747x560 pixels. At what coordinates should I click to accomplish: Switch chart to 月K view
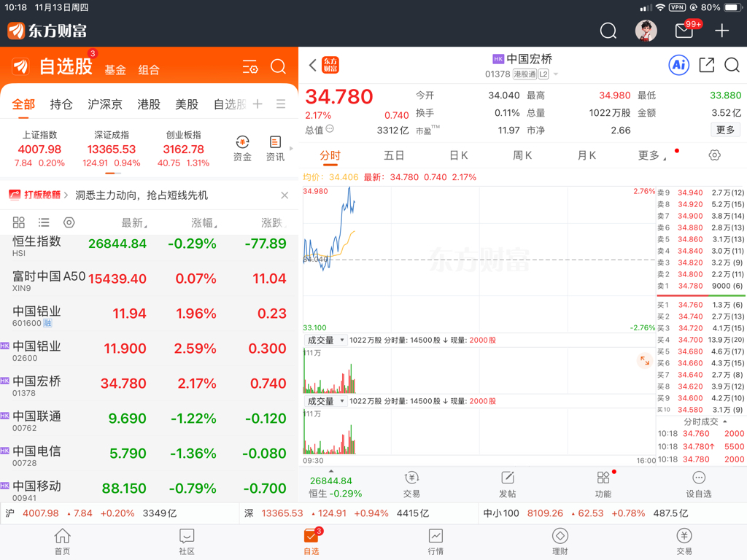click(x=587, y=155)
